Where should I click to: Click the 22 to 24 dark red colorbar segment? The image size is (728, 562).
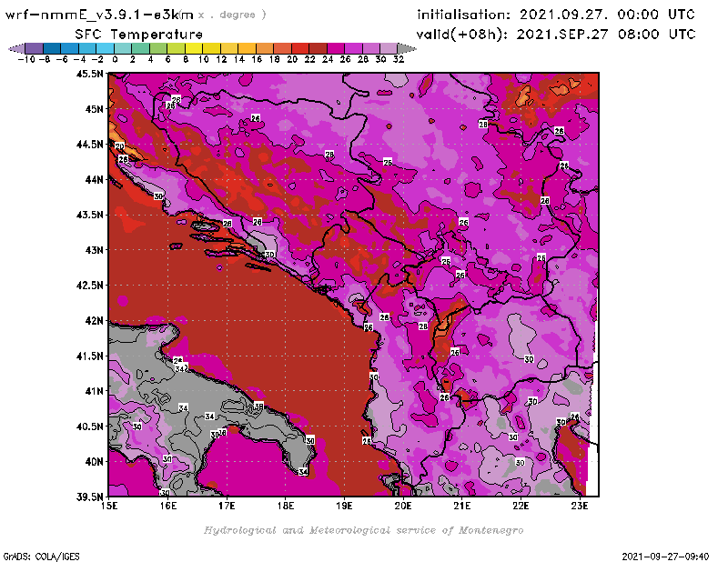tap(318, 48)
